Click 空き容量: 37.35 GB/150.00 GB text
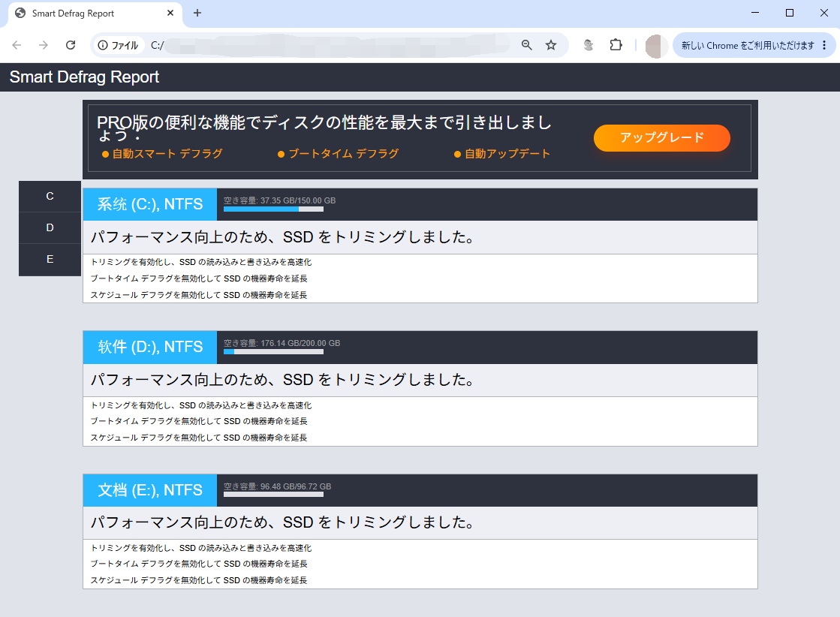The height and width of the screenshot is (617, 840). point(280,200)
